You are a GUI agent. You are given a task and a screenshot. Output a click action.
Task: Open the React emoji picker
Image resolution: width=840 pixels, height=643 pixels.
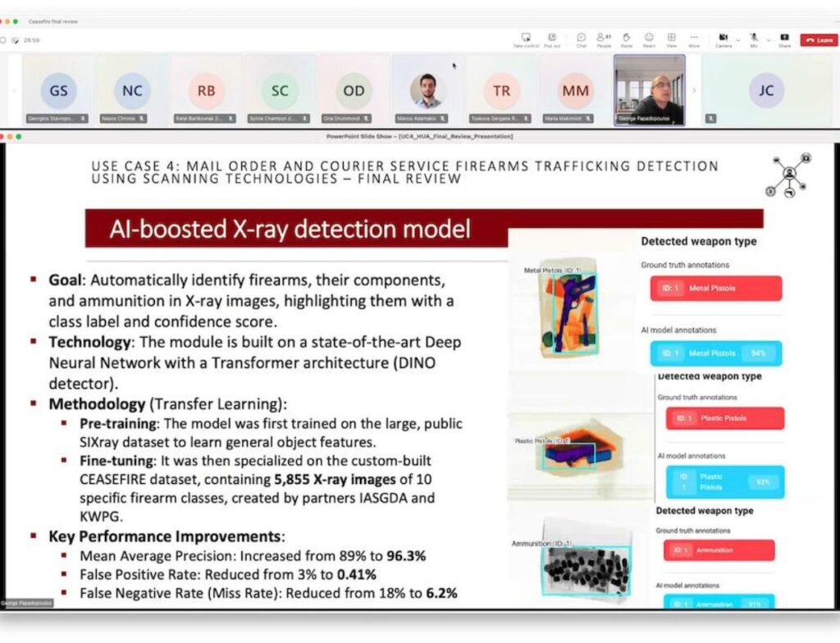(649, 39)
